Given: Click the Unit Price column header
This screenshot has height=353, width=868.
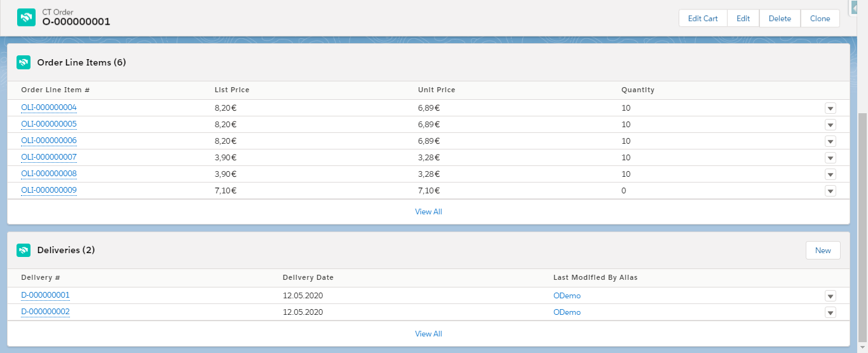Looking at the screenshot, I should coord(437,90).
